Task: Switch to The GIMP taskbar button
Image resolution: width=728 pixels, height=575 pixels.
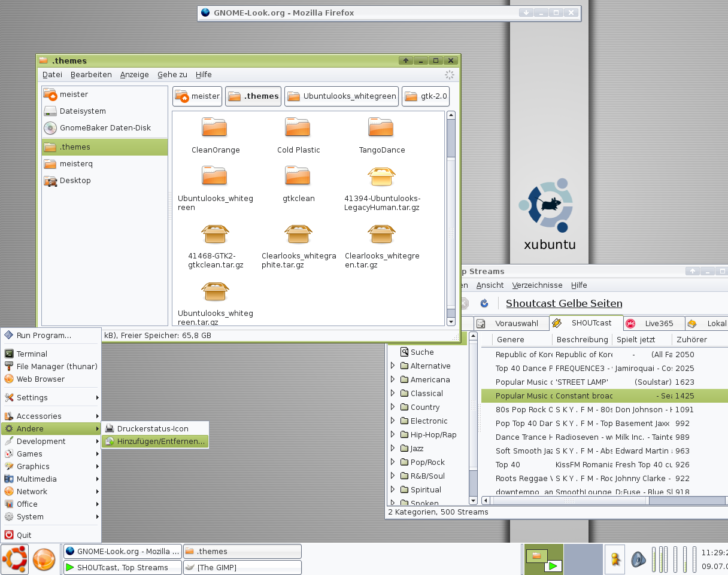Action: 242,567
